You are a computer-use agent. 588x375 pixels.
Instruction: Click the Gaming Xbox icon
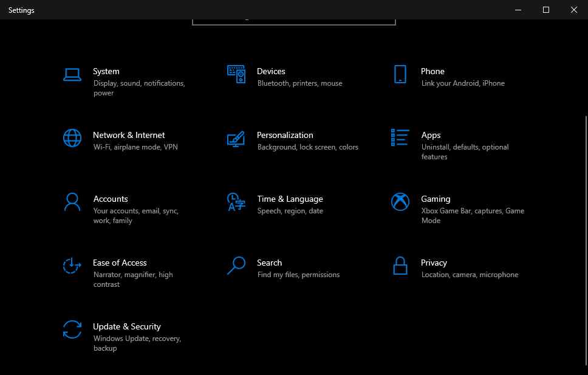400,202
